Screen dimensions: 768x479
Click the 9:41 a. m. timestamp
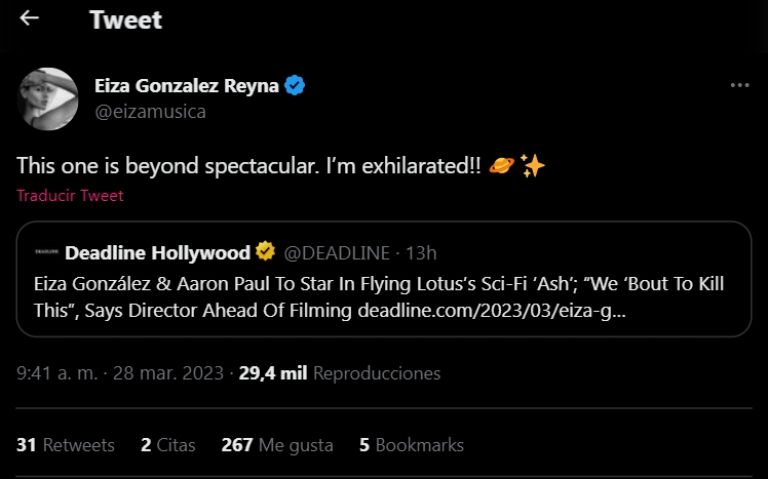[56, 373]
